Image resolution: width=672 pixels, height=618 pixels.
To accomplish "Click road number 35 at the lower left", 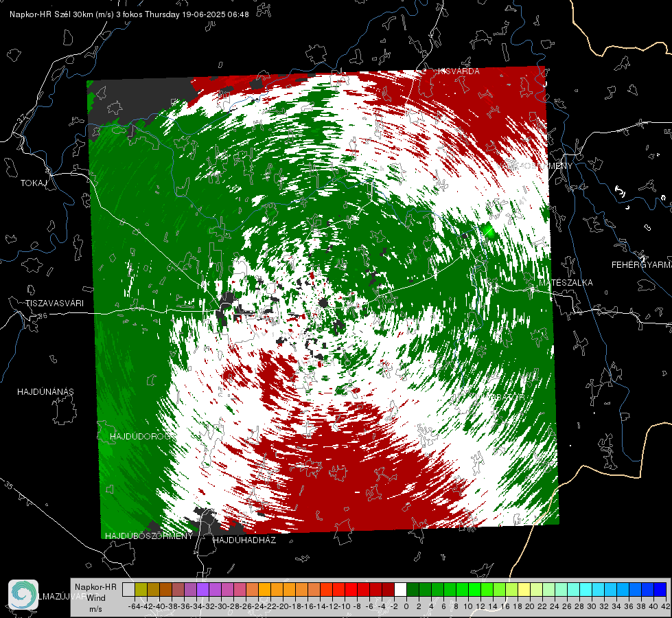I will tap(8, 485).
